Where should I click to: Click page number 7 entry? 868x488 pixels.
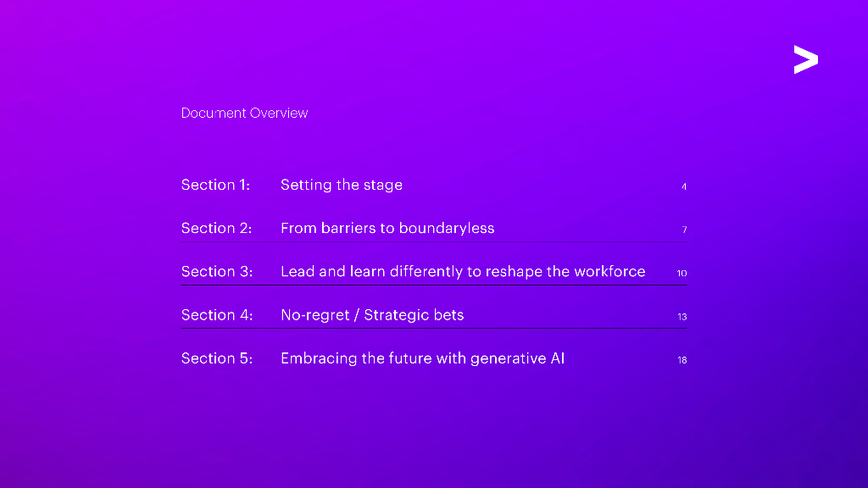[x=684, y=230]
